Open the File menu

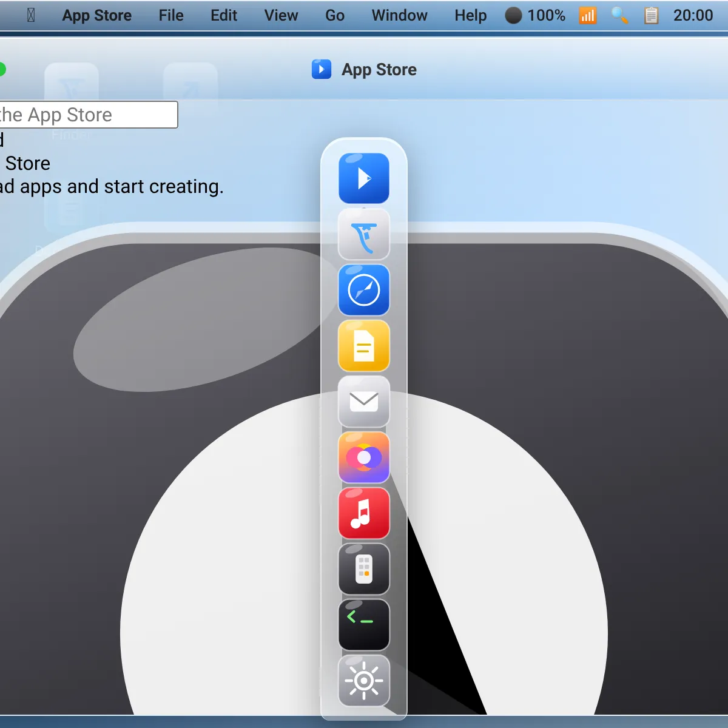pyautogui.click(x=171, y=15)
